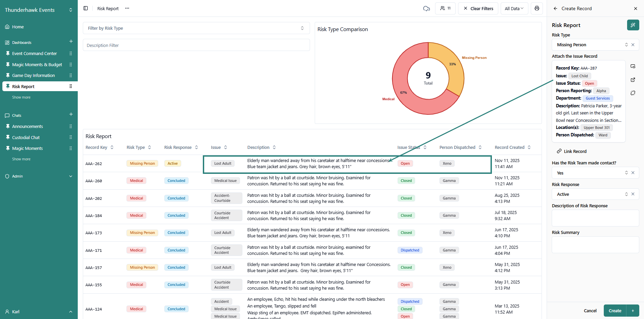Click the cloud sync status icon
Image resolution: width=644 pixels, height=319 pixels.
tap(426, 8)
